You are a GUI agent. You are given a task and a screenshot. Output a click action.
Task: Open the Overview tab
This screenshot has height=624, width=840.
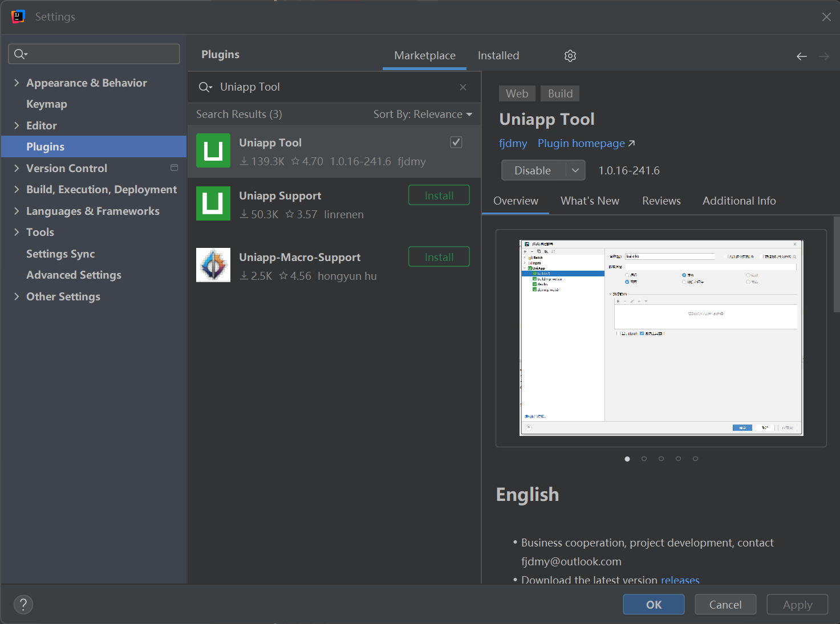point(516,201)
